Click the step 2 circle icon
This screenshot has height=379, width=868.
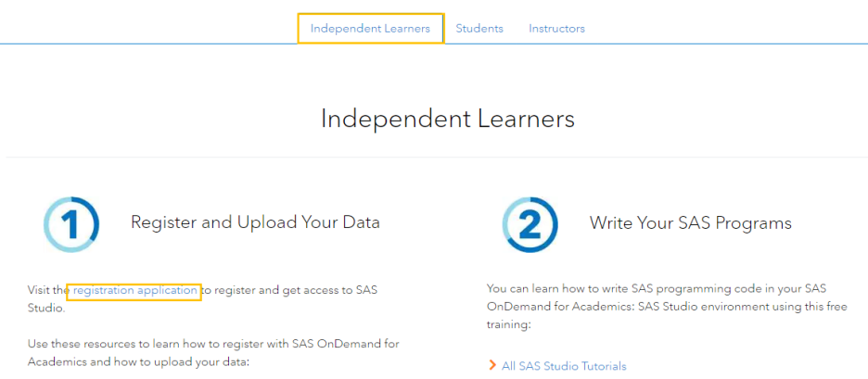530,224
